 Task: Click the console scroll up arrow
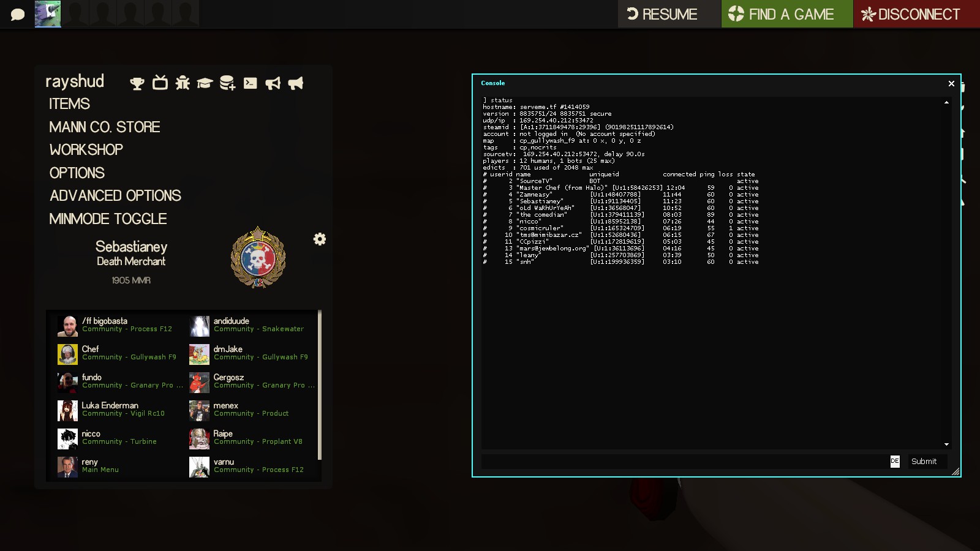pyautogui.click(x=946, y=102)
